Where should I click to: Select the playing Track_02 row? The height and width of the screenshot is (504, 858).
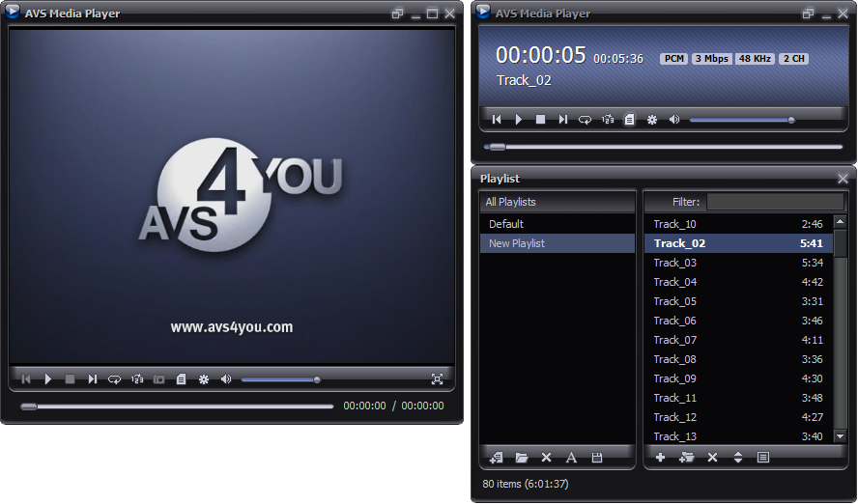738,243
